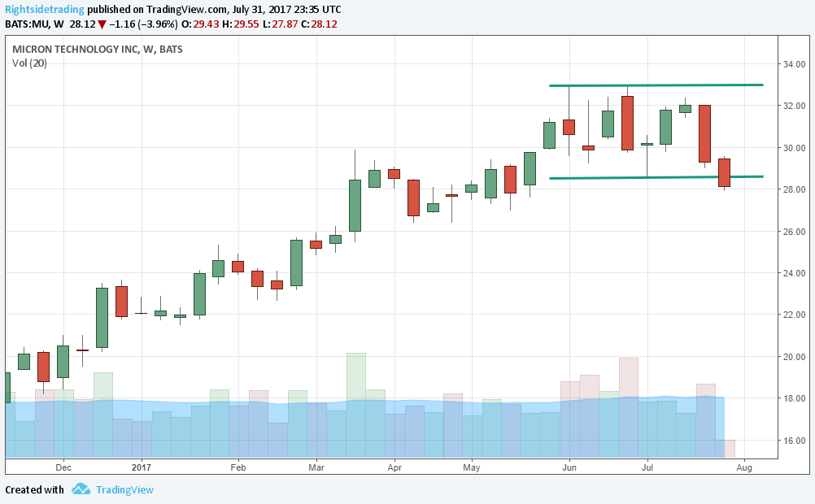Click the tall green mid-March candle

pos(355,205)
